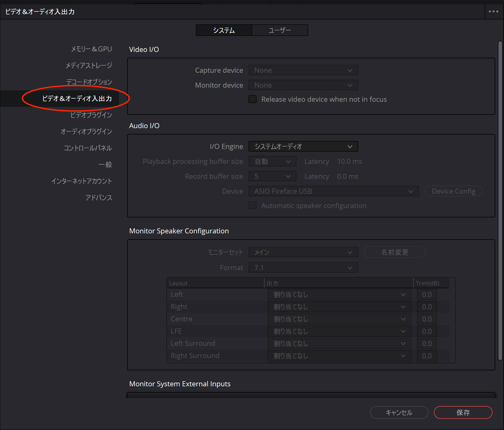Open output dropdown for Centre speaker

coord(339,319)
